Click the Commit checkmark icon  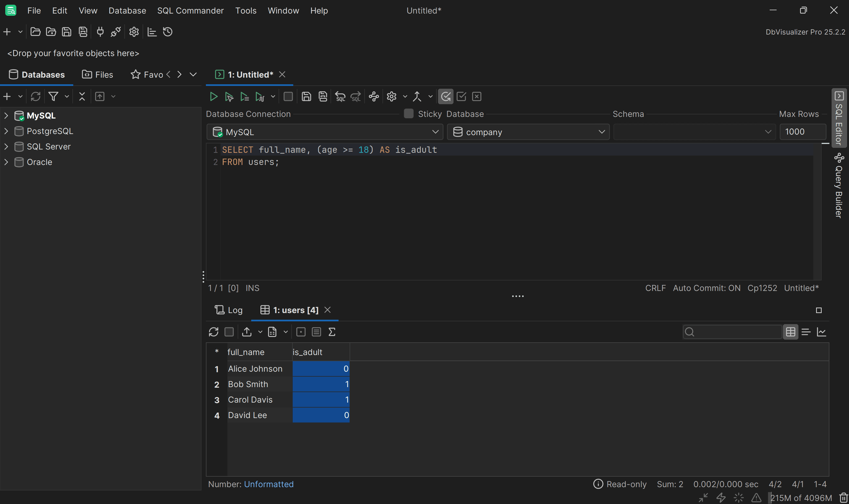click(461, 97)
